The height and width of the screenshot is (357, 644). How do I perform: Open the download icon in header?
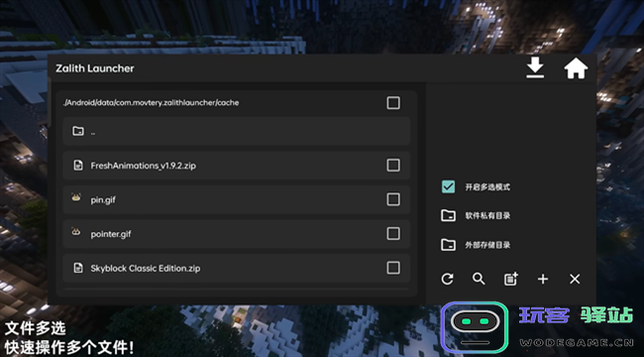point(535,67)
